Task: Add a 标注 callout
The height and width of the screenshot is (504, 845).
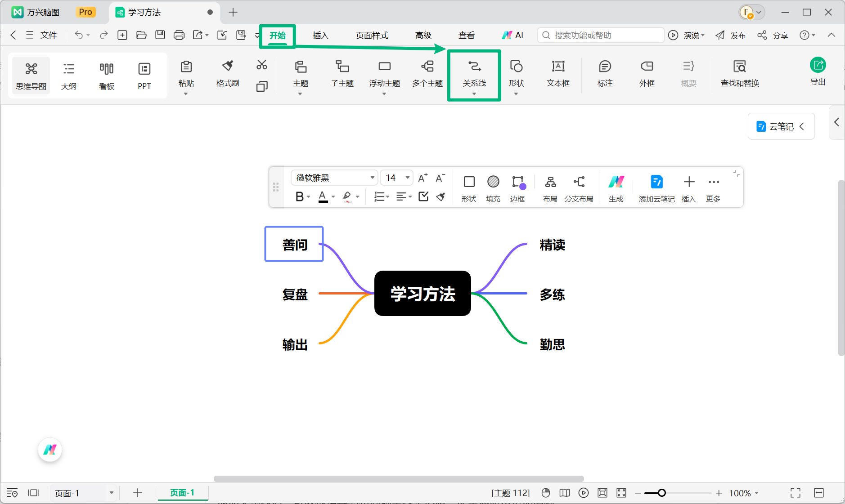Action: [605, 74]
